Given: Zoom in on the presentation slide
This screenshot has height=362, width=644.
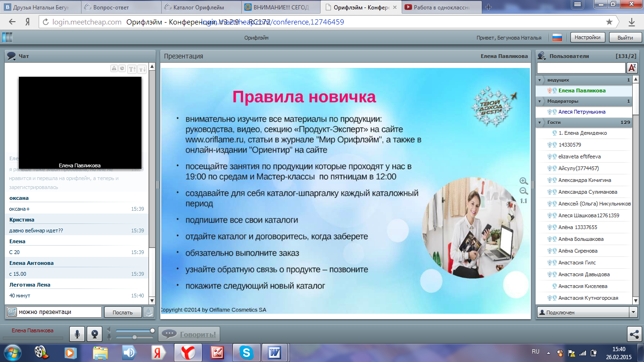Looking at the screenshot, I should pyautogui.click(x=524, y=181).
